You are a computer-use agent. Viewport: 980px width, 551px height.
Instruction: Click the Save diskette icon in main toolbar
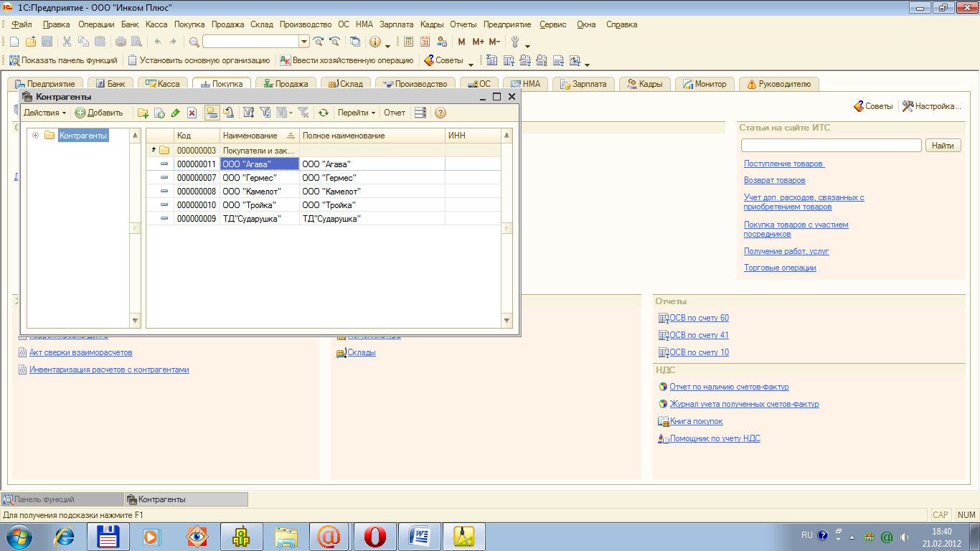click(x=47, y=42)
